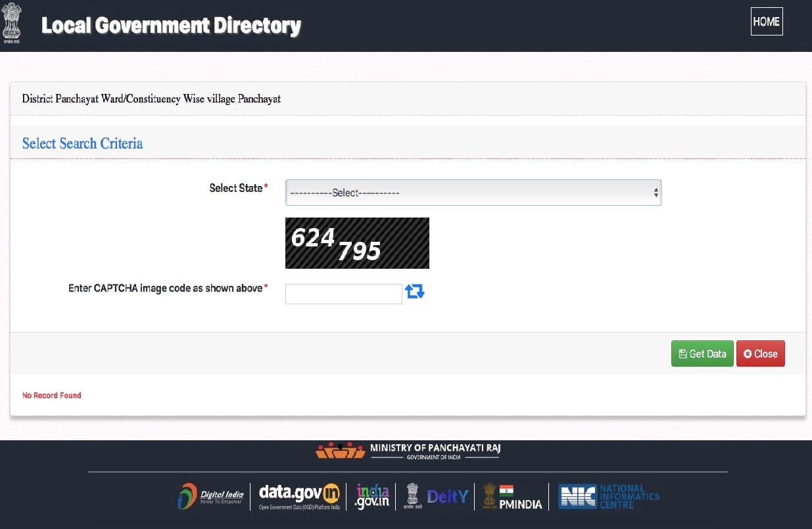Click the National Informatics Centre logo

click(608, 496)
